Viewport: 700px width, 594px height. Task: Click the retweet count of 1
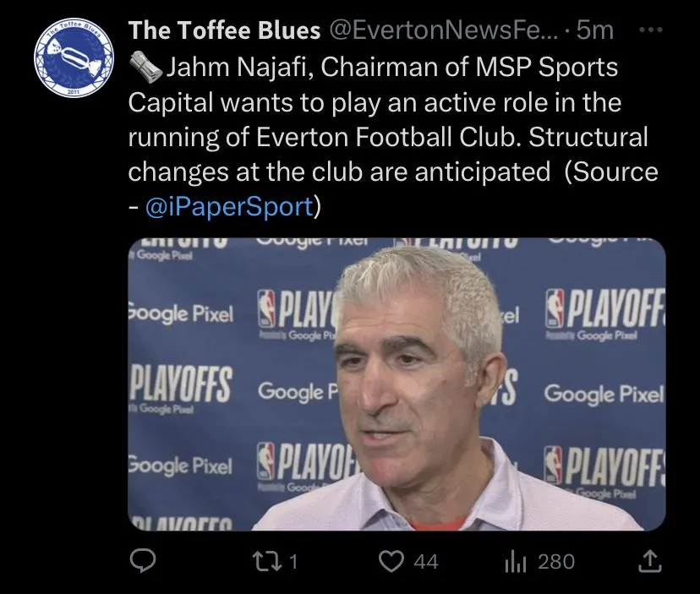[x=293, y=562]
